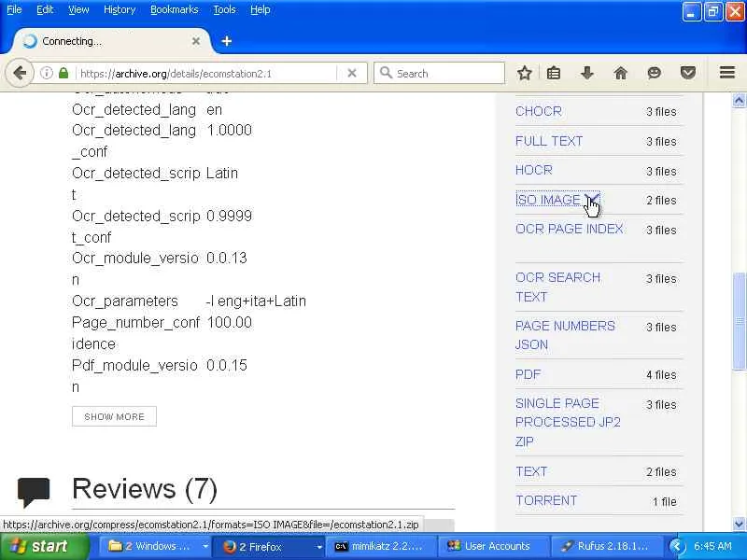Open the Edit menu
The width and height of the screenshot is (747, 560).
[45, 9]
